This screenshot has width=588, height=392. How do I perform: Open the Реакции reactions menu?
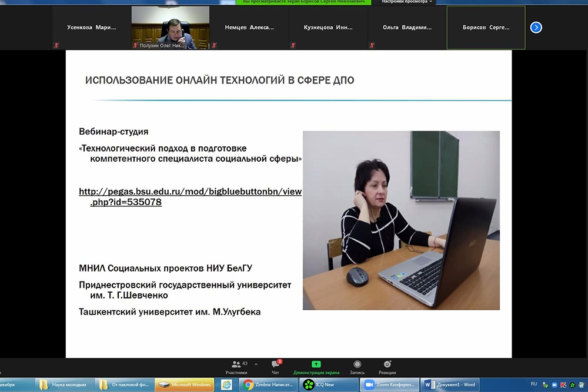387,367
